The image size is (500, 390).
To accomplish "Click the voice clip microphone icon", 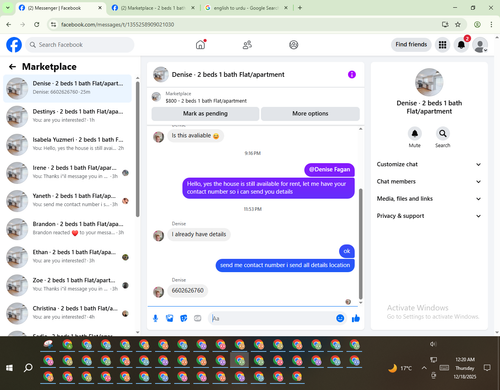I will (155, 318).
